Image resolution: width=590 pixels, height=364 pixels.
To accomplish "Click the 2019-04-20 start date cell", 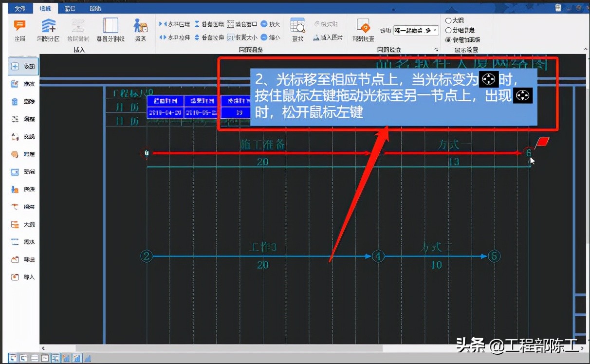I will (165, 112).
